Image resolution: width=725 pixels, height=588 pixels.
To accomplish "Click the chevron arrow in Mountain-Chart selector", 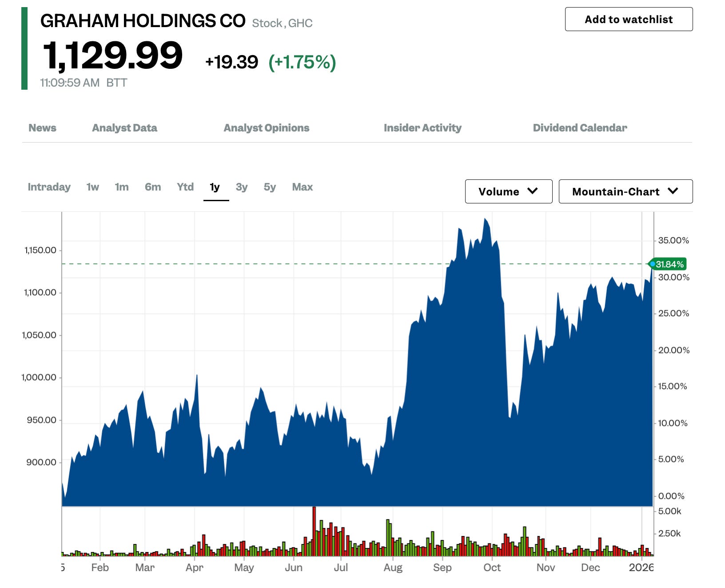I will (x=673, y=191).
